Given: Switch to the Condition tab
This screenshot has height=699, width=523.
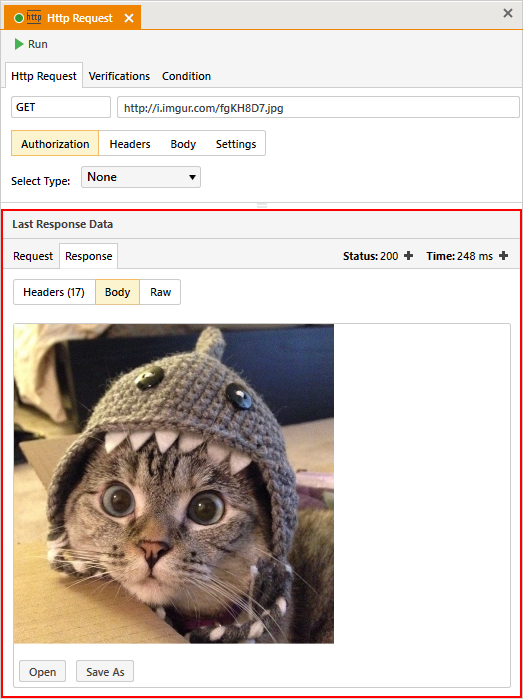Looking at the screenshot, I should (x=186, y=76).
